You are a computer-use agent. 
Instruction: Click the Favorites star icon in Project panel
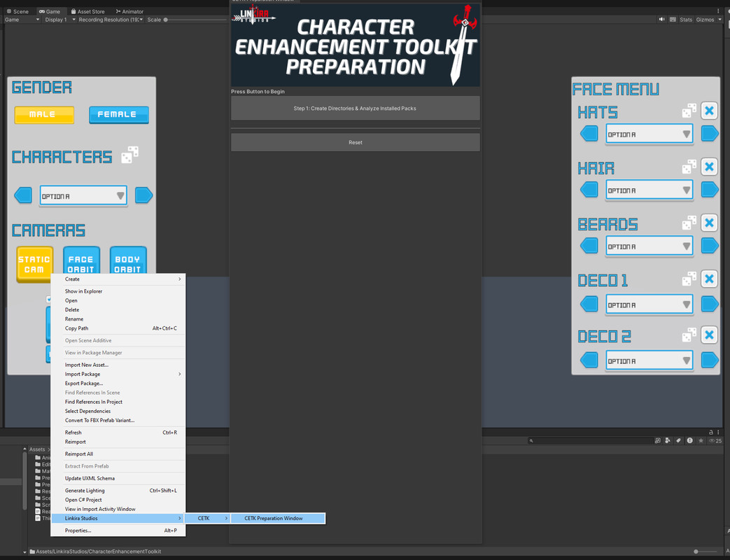(701, 440)
